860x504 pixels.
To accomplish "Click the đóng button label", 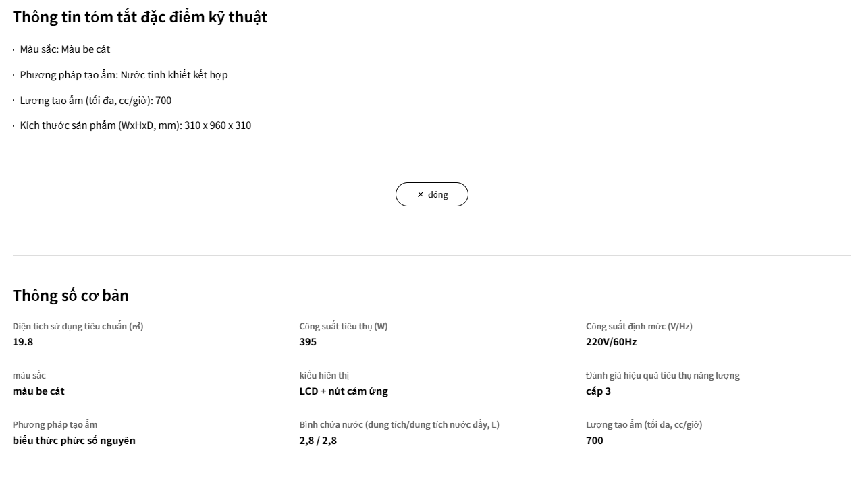I will (x=437, y=194).
